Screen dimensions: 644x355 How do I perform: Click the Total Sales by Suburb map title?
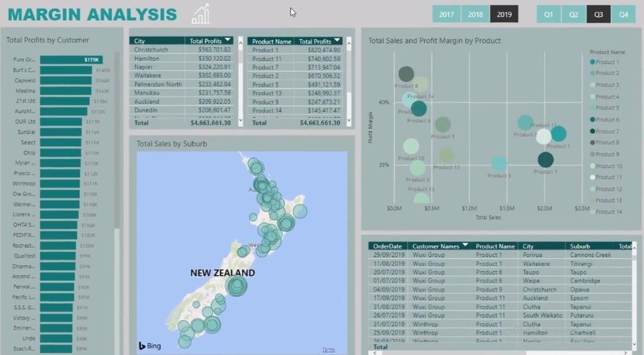point(172,144)
